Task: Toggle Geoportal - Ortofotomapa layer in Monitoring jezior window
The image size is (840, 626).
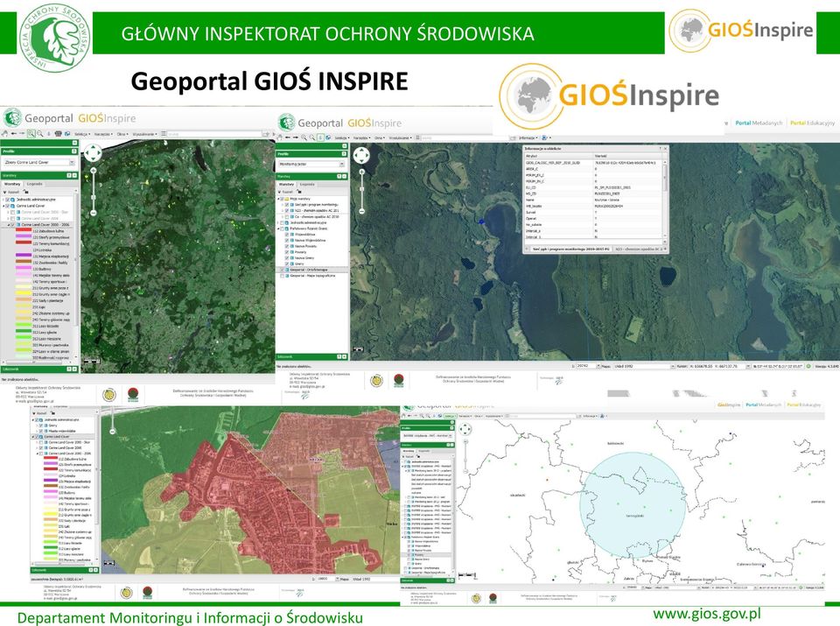Action: click(283, 270)
